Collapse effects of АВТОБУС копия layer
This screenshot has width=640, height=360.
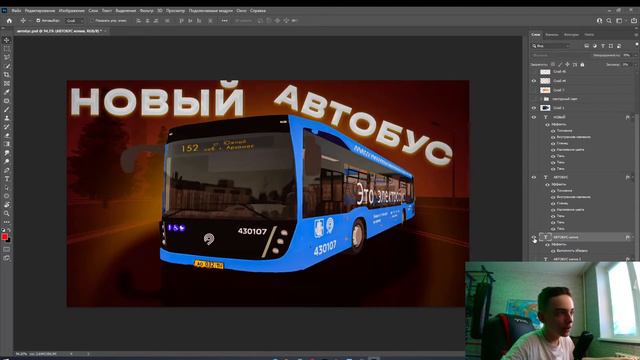[633, 237]
